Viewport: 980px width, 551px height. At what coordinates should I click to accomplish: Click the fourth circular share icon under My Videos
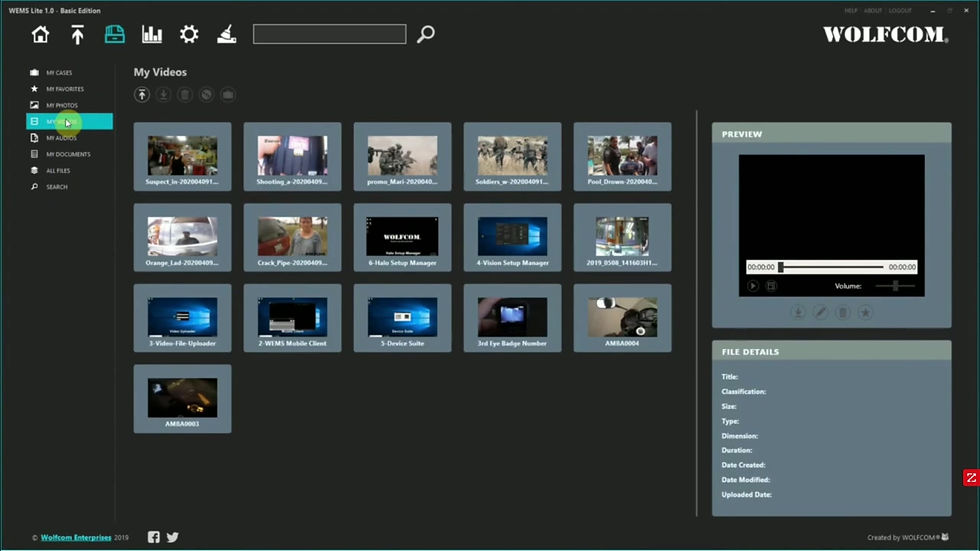[x=206, y=94]
